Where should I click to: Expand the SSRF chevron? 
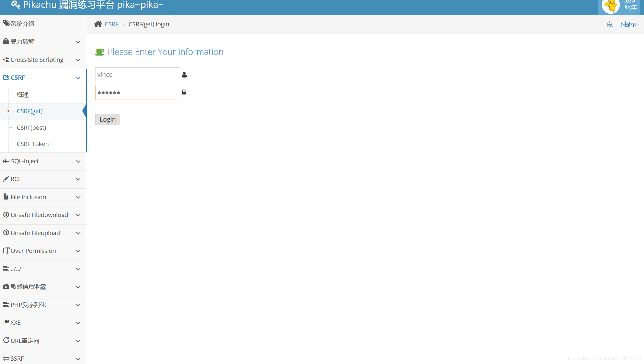78,359
